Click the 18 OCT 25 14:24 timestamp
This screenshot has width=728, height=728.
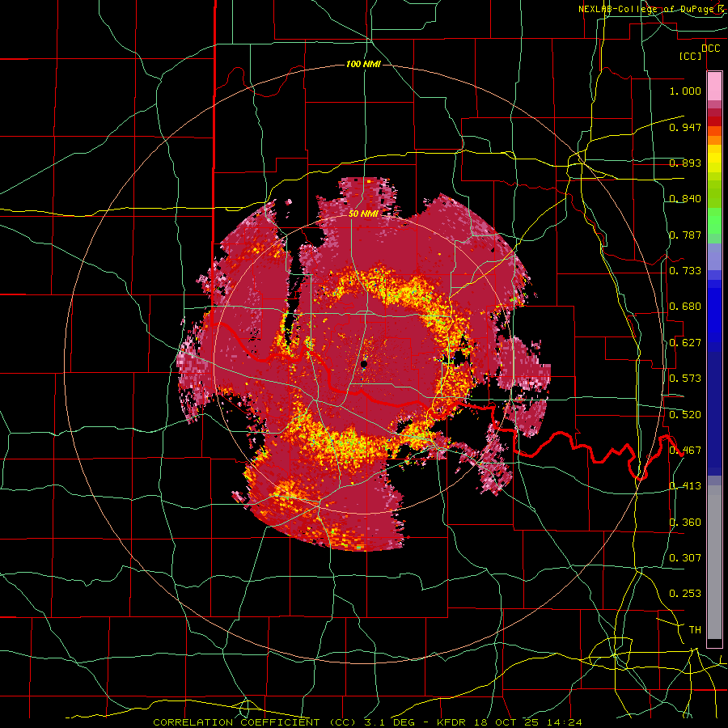click(528, 722)
